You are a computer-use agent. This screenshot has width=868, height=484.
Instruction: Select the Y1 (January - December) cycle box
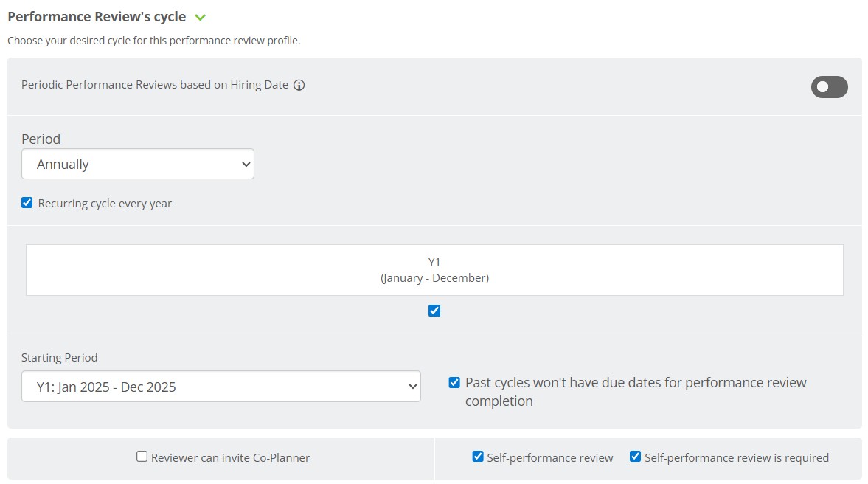pyautogui.click(x=434, y=270)
